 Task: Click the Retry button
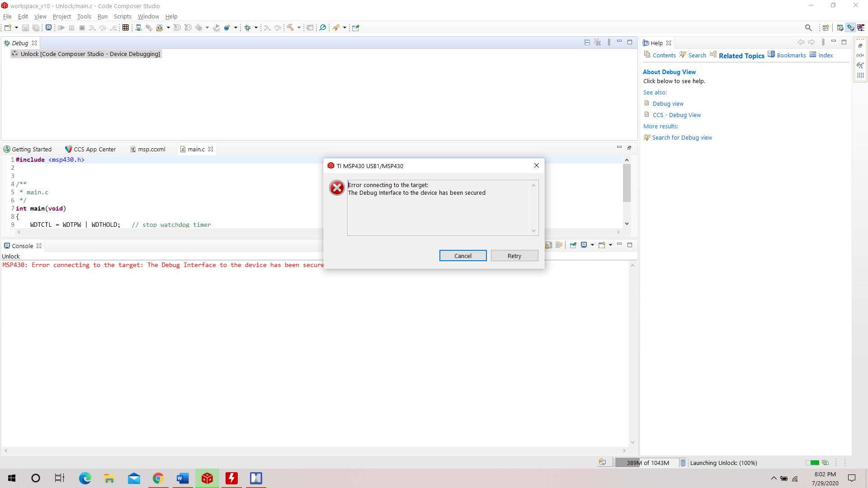(514, 256)
